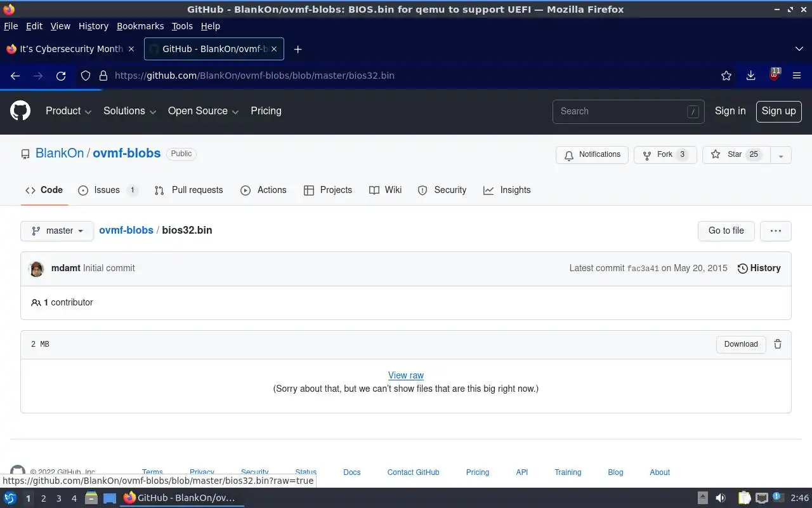Expand the Product dropdown in the header
The width and height of the screenshot is (812, 508).
69,111
